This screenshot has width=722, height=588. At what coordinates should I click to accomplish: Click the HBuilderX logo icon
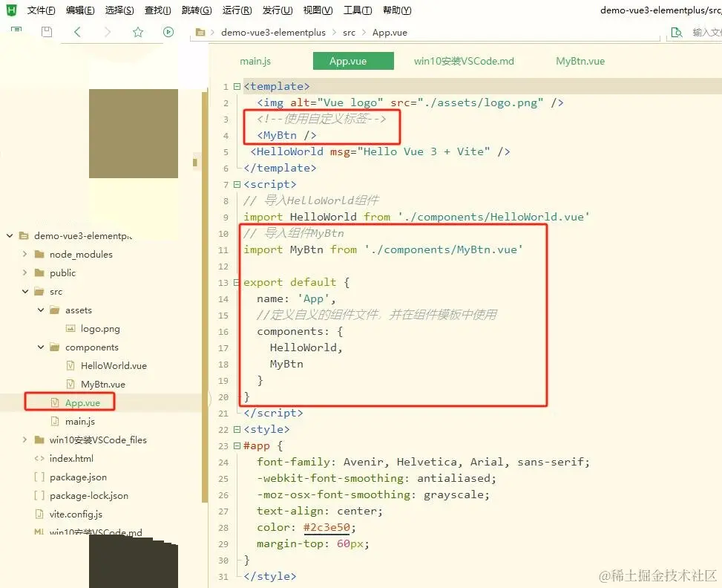(11, 10)
